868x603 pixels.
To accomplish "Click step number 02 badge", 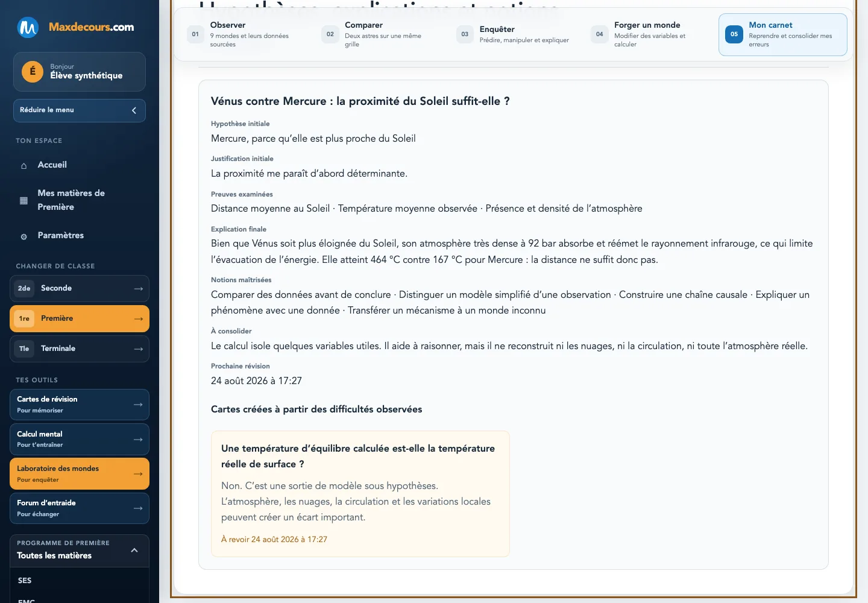I will point(330,34).
